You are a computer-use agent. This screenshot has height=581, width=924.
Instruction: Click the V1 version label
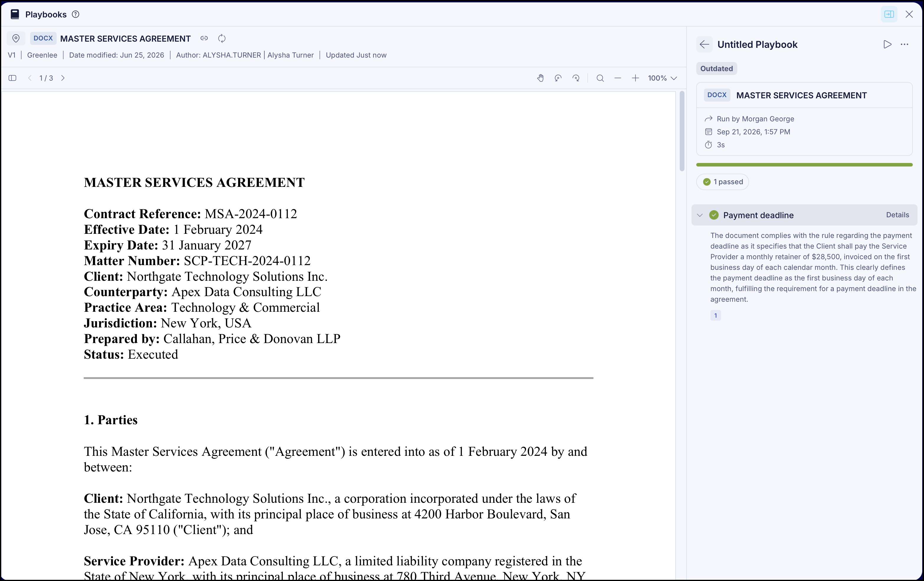pyautogui.click(x=12, y=55)
